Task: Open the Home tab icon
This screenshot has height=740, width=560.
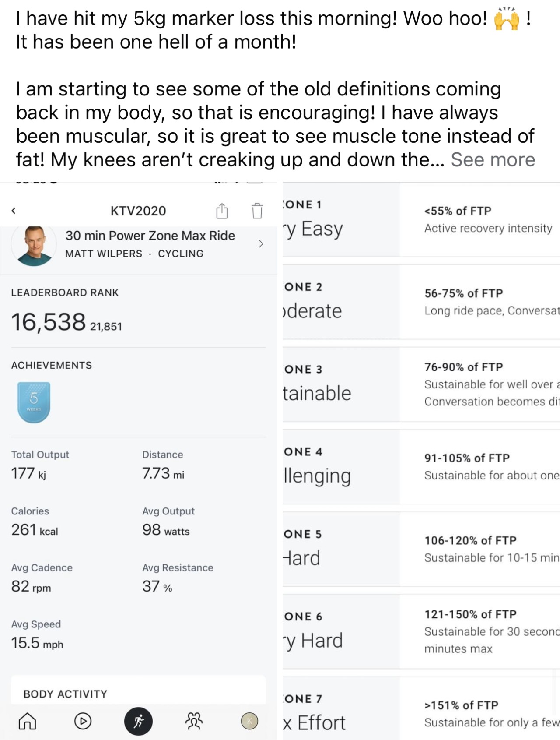Action: pos(27,721)
